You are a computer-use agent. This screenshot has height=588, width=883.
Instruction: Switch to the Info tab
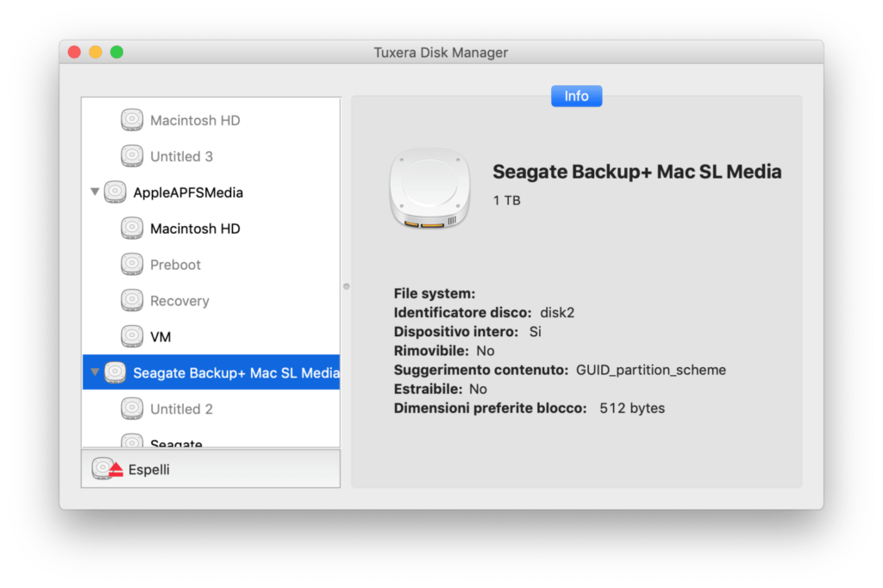coord(576,96)
